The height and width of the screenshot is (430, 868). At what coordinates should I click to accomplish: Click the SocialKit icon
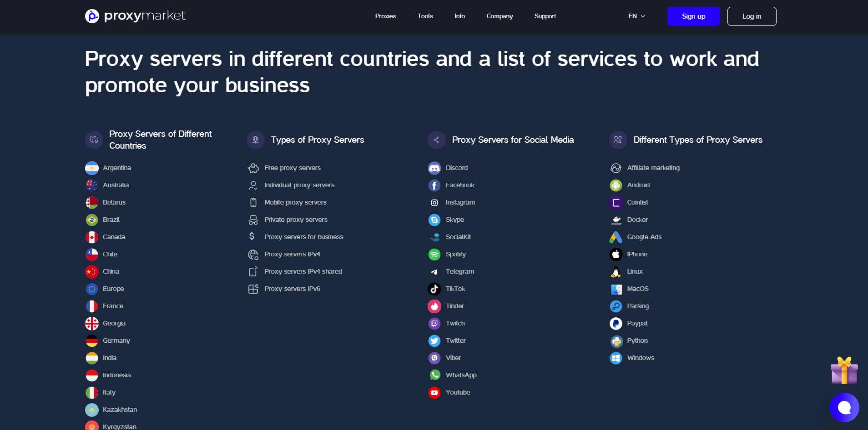pos(435,237)
